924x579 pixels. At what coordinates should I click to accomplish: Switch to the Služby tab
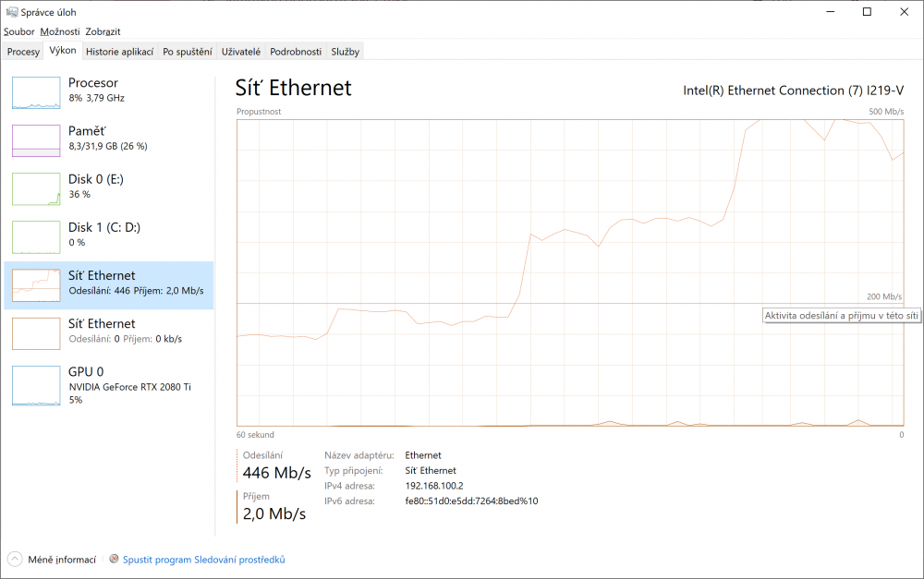point(345,52)
